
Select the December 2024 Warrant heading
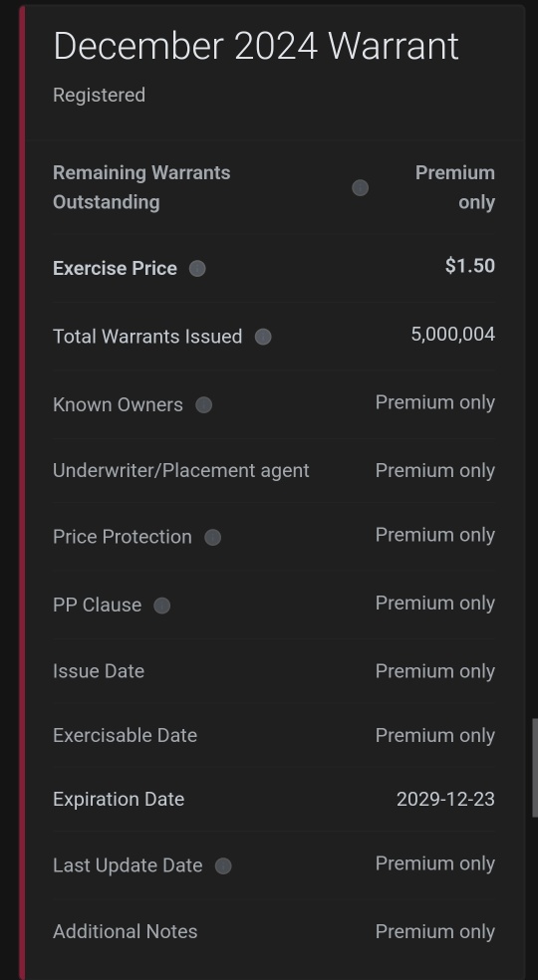(x=256, y=46)
